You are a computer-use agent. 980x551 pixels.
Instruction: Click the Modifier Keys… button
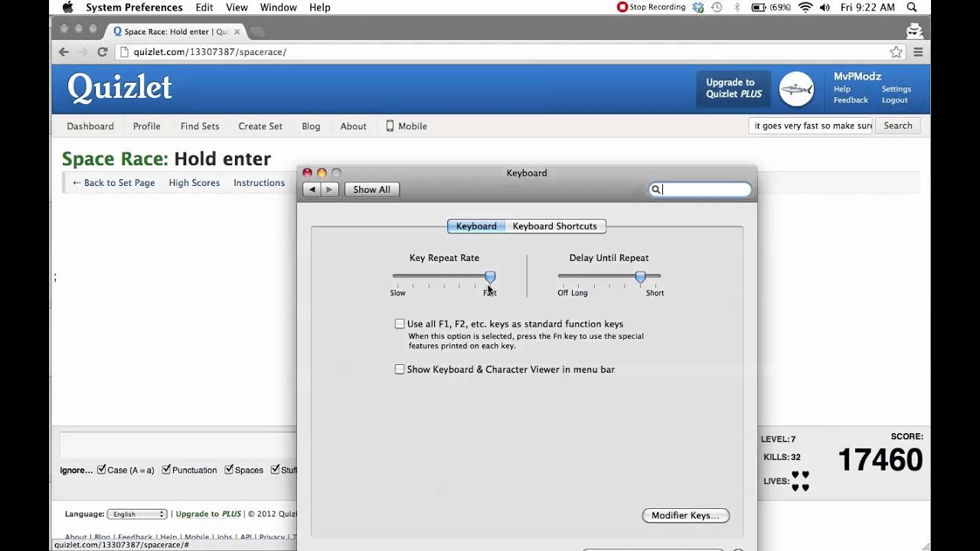(685, 515)
